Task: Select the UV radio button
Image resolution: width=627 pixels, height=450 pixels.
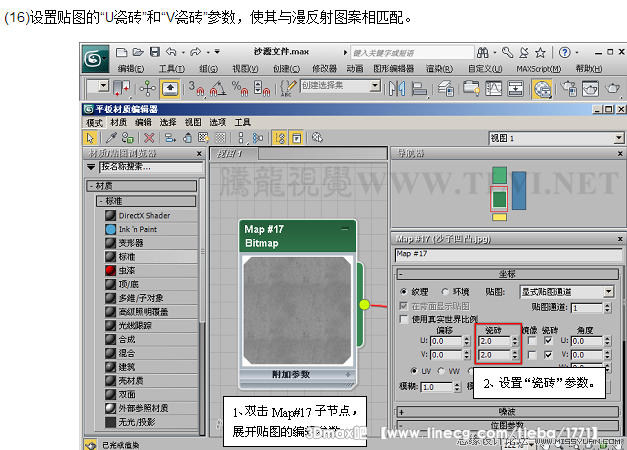Action: pos(414,371)
